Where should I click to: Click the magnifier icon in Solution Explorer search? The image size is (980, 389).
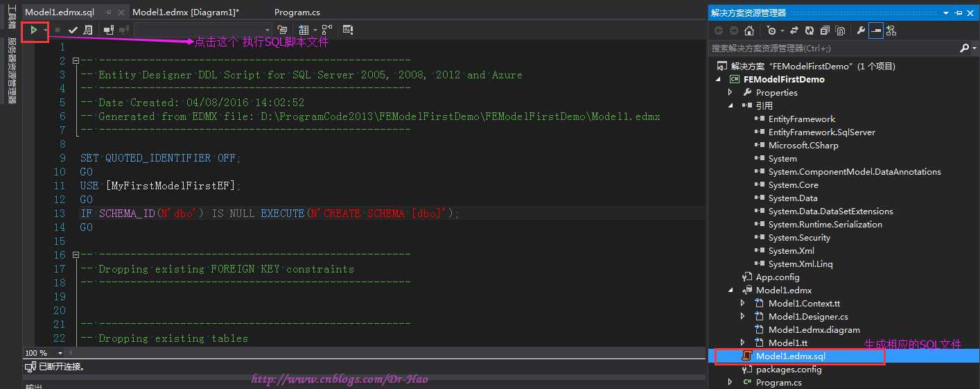point(964,48)
